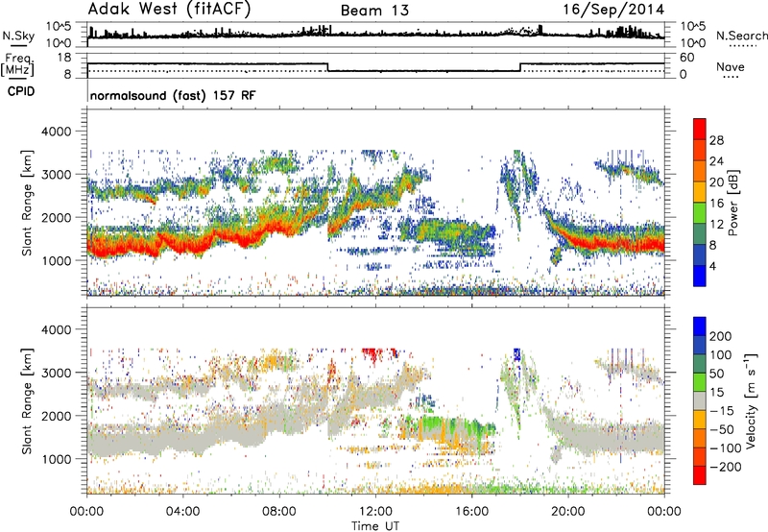Click the 'Adak West (fitACF)' plot title
This screenshot has width=768, height=532.
pyautogui.click(x=169, y=10)
